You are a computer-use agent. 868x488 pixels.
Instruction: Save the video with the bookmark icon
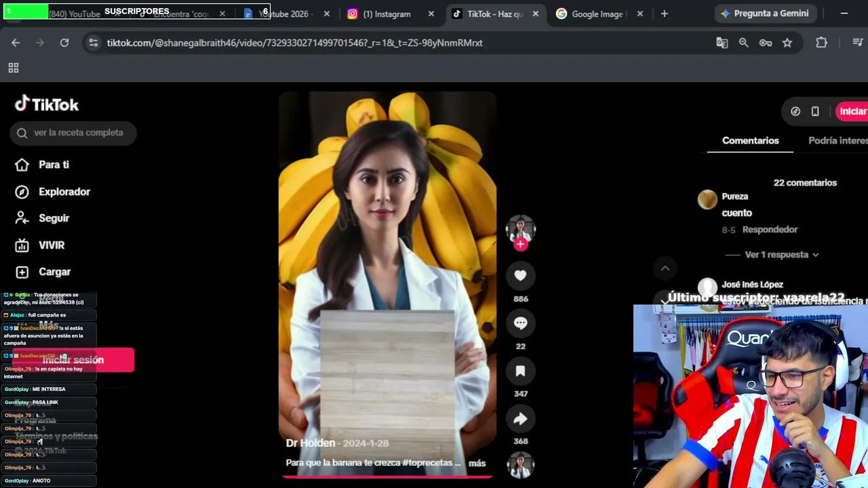520,371
